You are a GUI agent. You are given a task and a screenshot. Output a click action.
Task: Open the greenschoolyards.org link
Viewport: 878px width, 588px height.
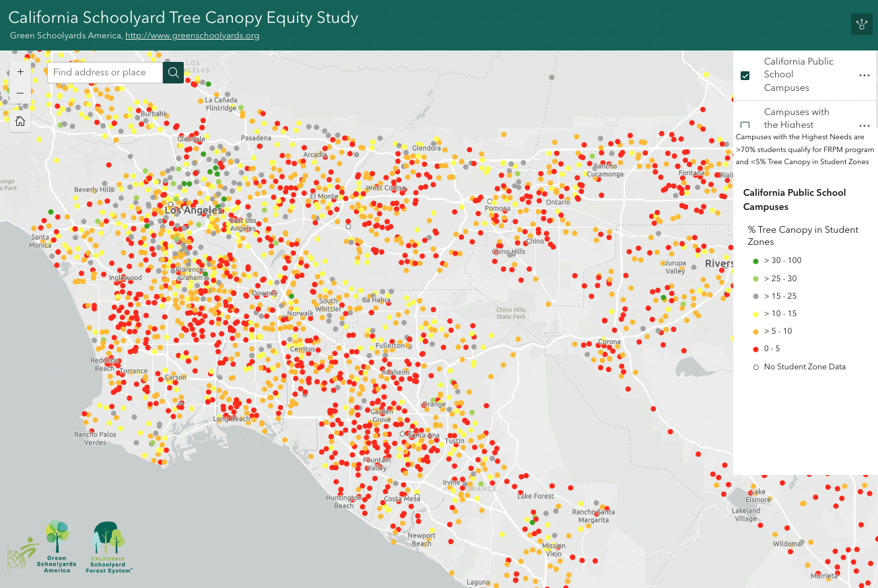[192, 36]
